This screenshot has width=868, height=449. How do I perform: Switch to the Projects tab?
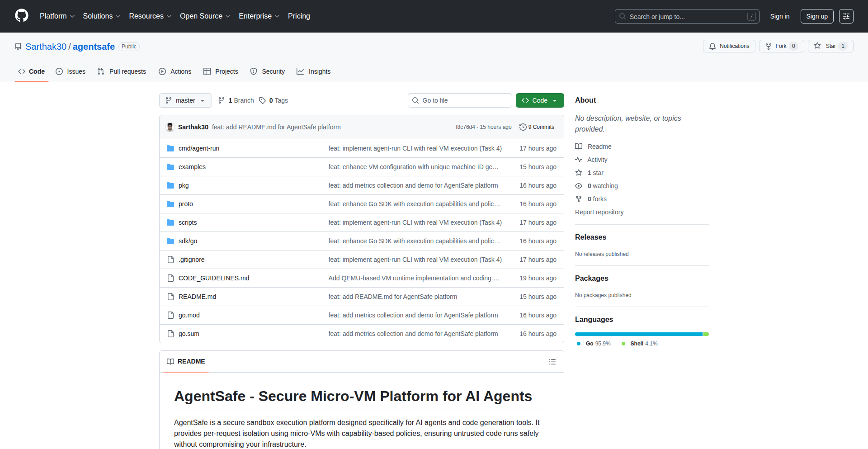[x=221, y=71]
